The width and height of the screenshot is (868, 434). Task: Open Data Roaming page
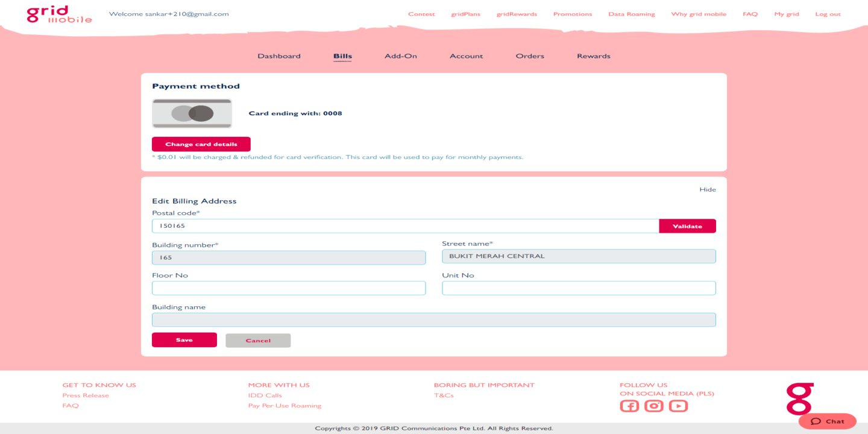tap(632, 14)
